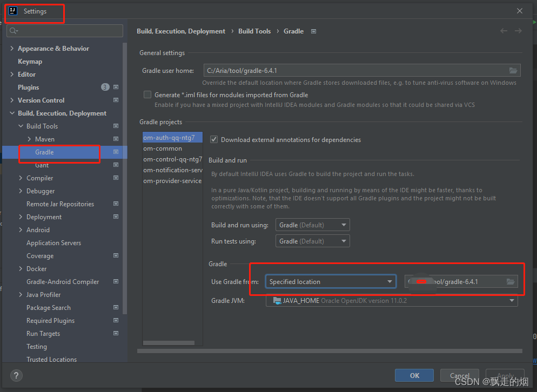537x392 pixels.
Task: Click the context menu icon next to Version Control
Action: click(116, 100)
